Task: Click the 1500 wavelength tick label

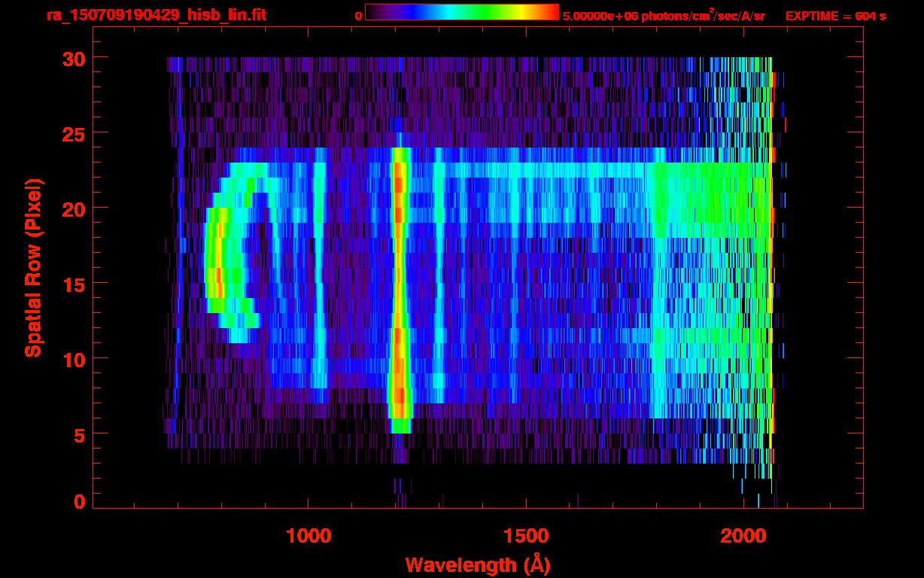Action: [x=525, y=535]
